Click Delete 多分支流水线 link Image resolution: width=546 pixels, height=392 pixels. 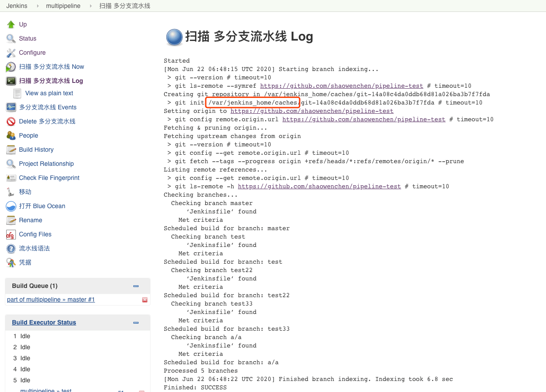(x=47, y=121)
